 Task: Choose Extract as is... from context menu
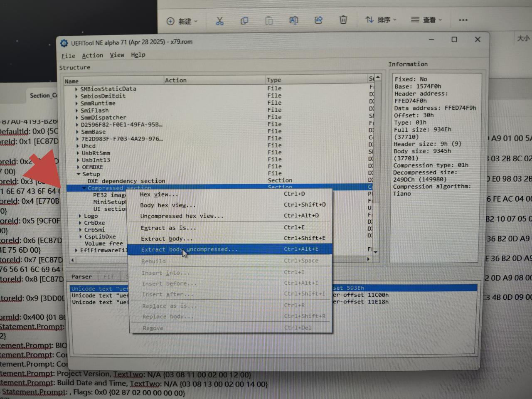click(x=231, y=228)
